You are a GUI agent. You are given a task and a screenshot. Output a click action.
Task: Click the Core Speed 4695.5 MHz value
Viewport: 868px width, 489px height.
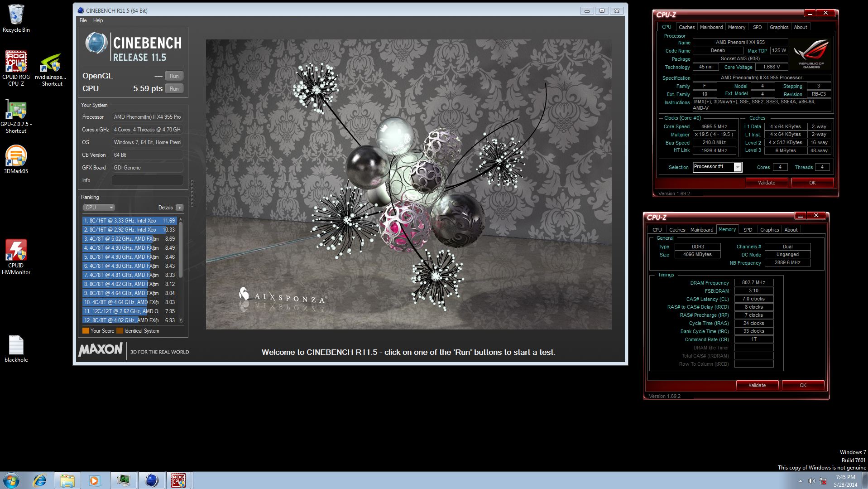(x=714, y=126)
